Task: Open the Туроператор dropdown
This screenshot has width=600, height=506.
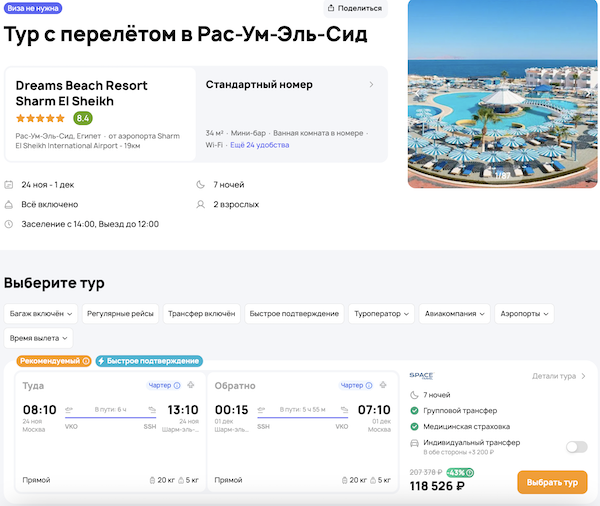Action: click(381, 313)
